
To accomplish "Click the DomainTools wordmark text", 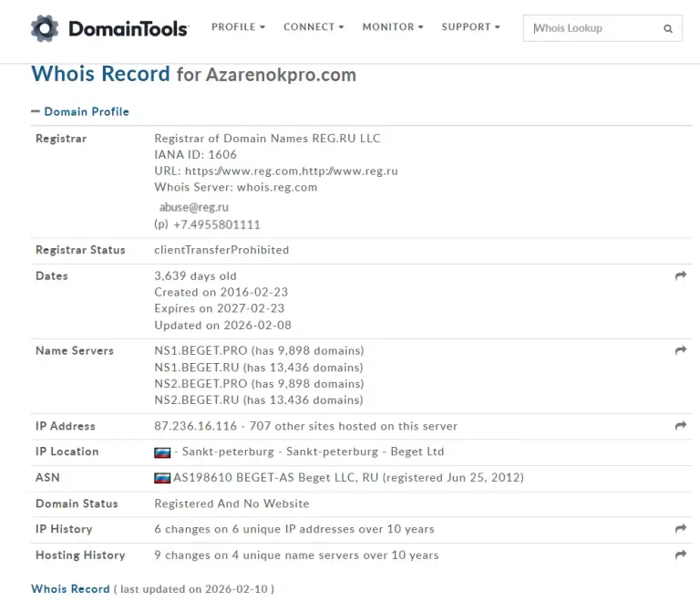I will 129,29.
